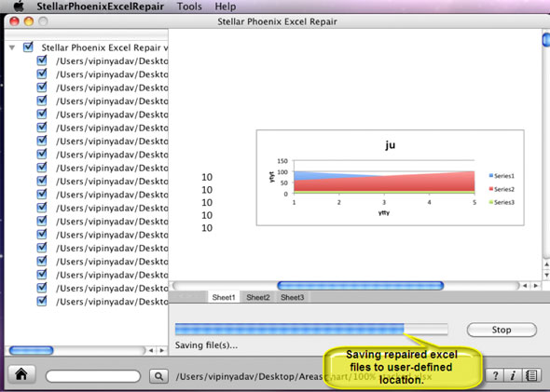Click the 'Stellar Phoenix Excel Repair' root tree label
The image size is (550, 392).
pyautogui.click(x=104, y=47)
